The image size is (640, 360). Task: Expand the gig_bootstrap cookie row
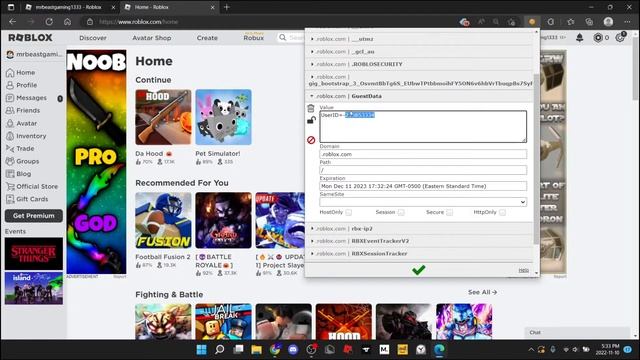[x=419, y=80]
